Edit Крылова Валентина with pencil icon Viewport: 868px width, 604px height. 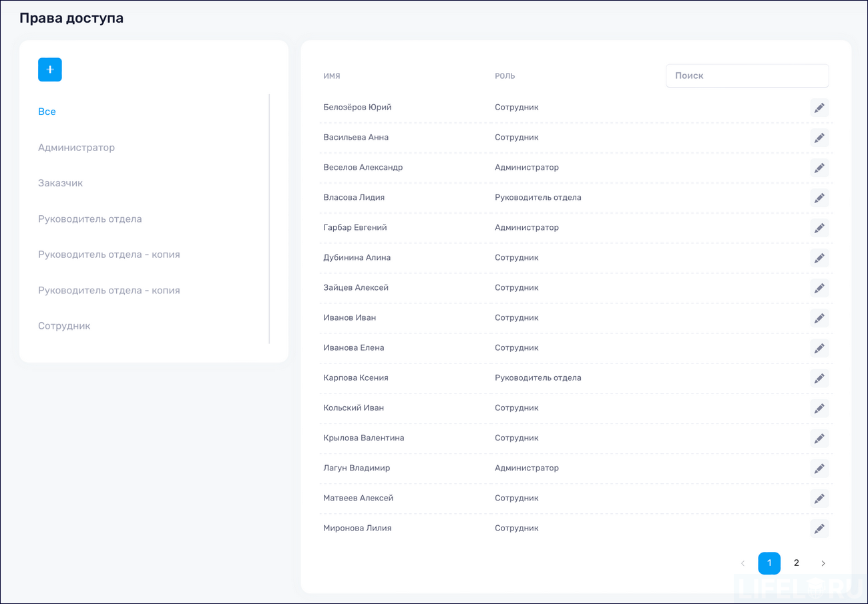click(x=819, y=438)
